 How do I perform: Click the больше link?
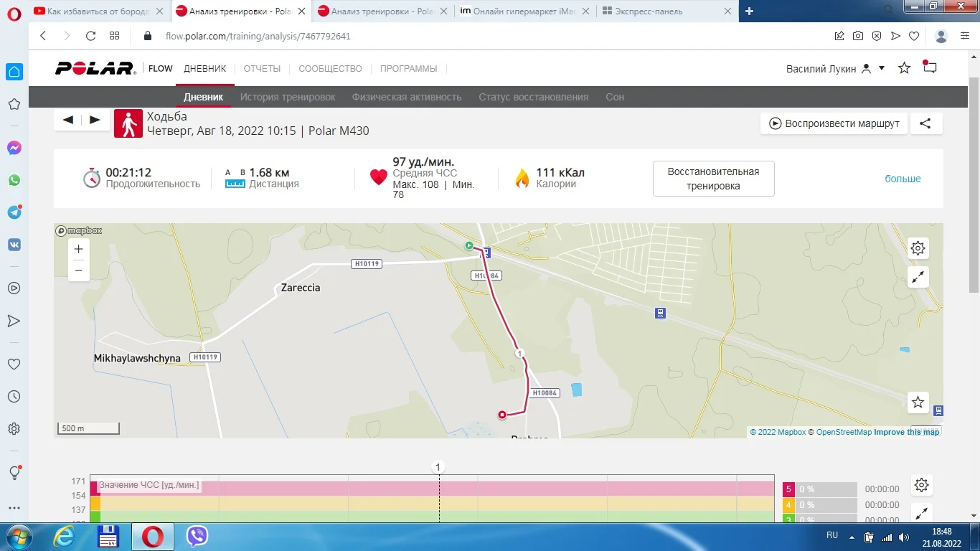[x=903, y=179]
